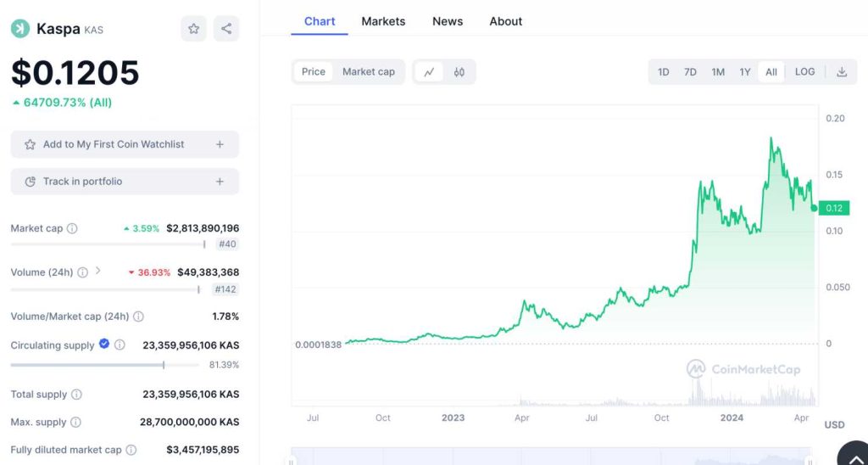Open the Chart tab

pos(320,21)
